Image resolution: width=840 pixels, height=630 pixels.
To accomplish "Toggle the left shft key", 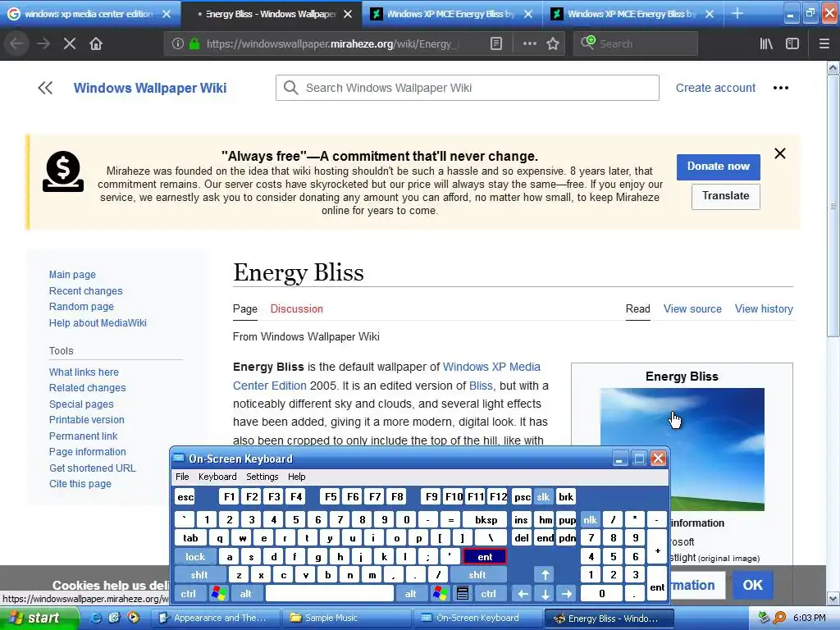I will [x=199, y=575].
